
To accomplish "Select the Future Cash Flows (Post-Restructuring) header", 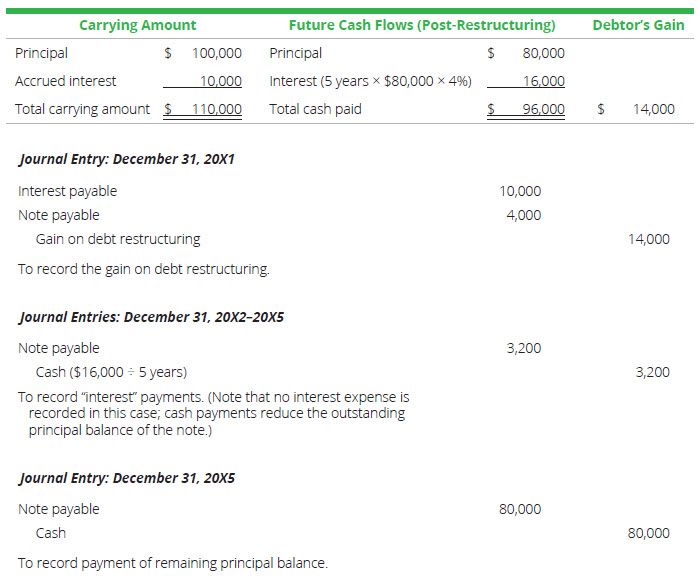I will click(421, 25).
